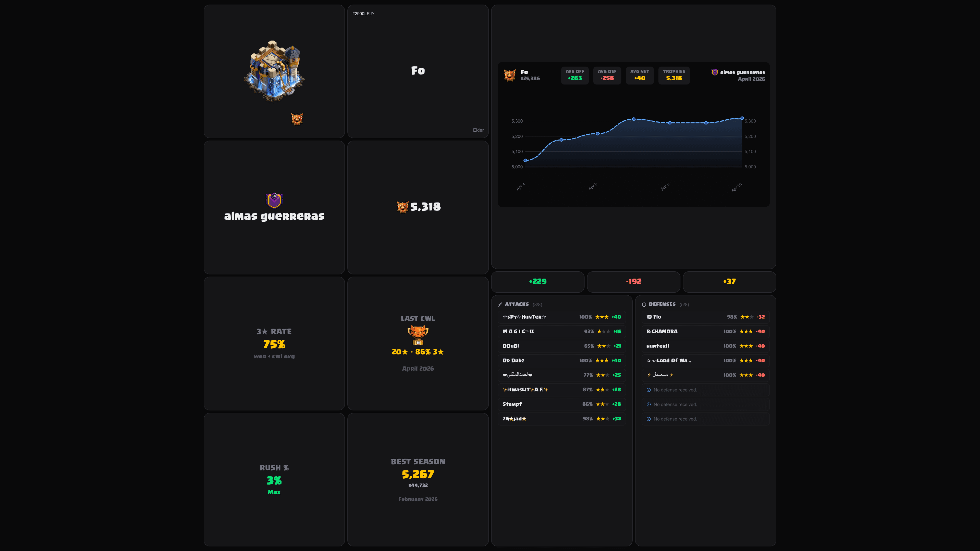
Task: Click the shield icon next to Defenses
Action: click(x=644, y=305)
